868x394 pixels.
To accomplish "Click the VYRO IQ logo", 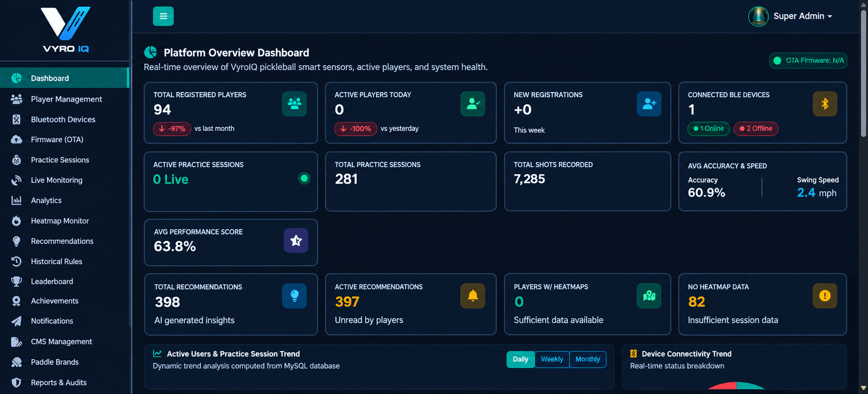I will pos(66,29).
